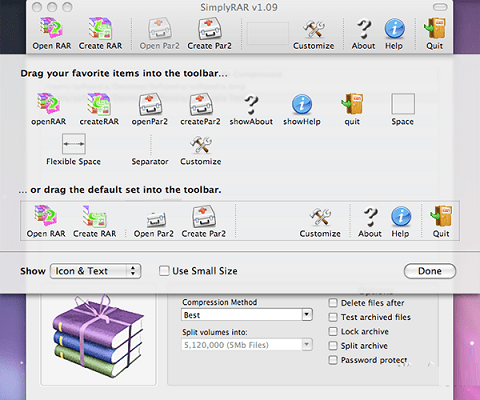This screenshot has height=400, width=480.
Task: Enable Delete files after checkbox
Action: (333, 303)
